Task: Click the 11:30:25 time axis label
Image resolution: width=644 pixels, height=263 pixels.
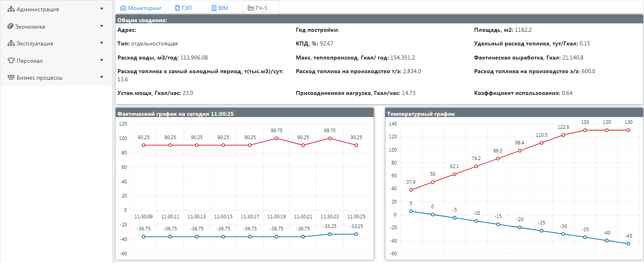Action: (356, 216)
